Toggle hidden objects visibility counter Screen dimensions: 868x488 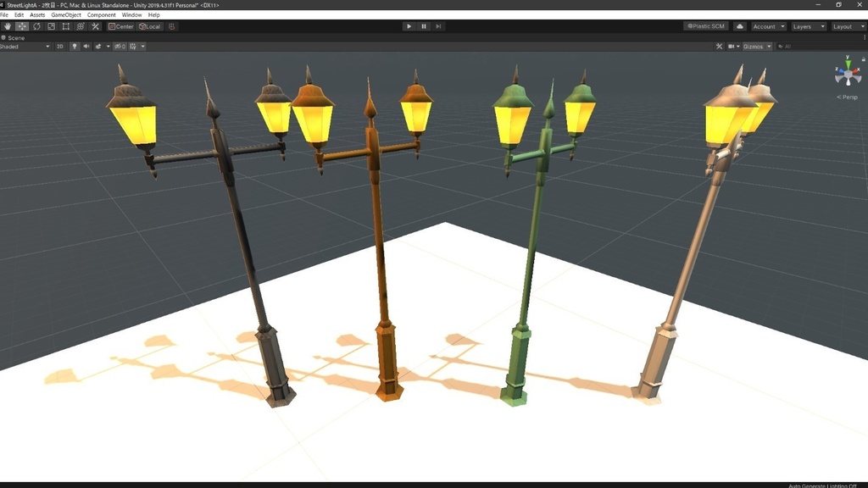coord(120,47)
